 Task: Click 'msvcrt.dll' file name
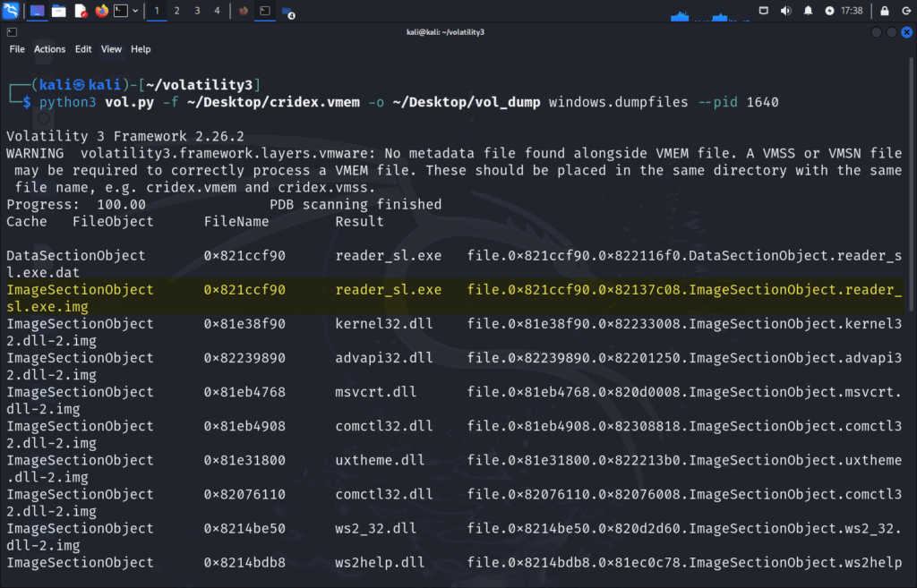click(x=376, y=392)
